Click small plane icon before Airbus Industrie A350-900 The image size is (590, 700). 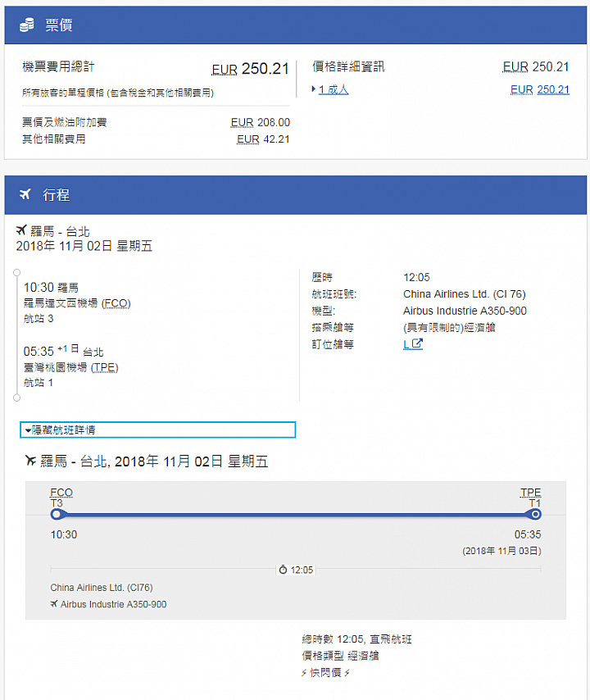coord(54,604)
